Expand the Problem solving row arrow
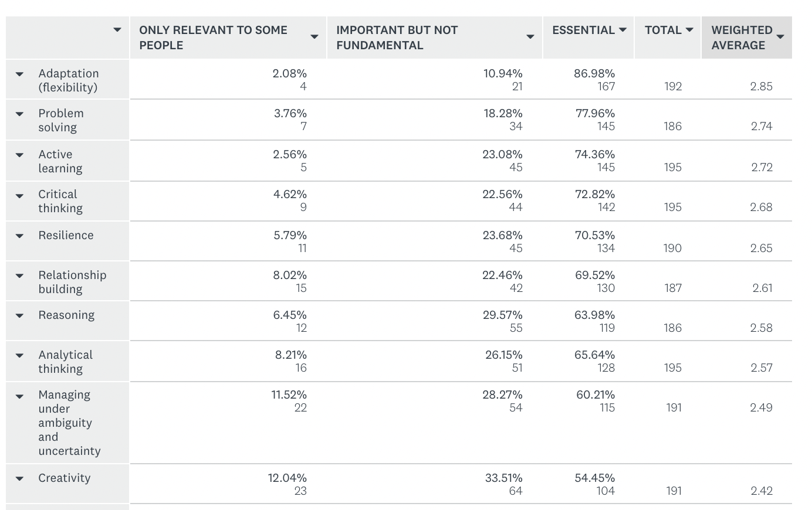Image resolution: width=812 pixels, height=510 pixels. pyautogui.click(x=19, y=114)
